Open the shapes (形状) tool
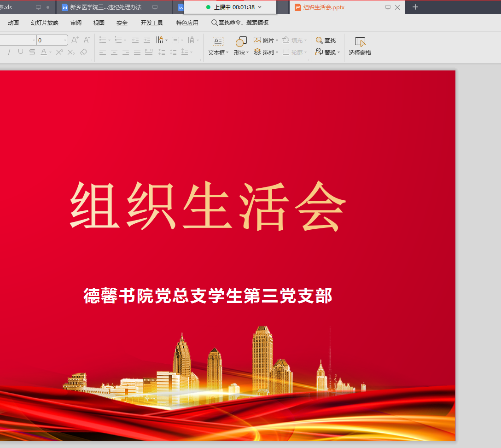The height and width of the screenshot is (448, 501). [240, 47]
